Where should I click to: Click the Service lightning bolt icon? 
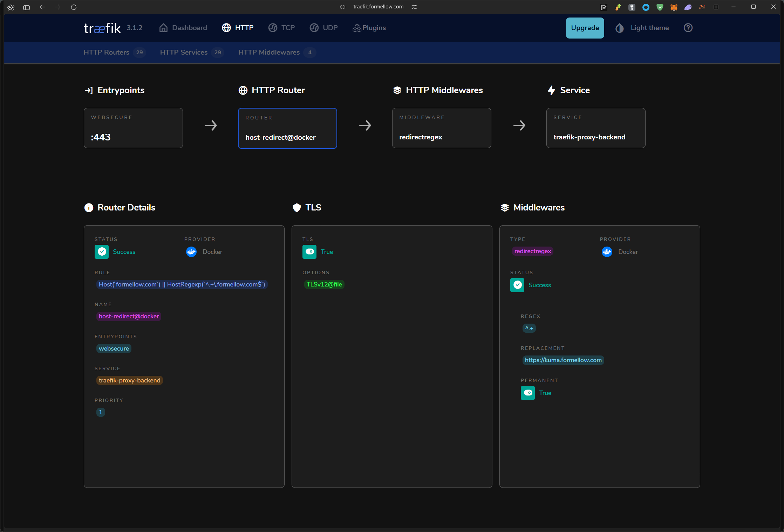coord(551,90)
